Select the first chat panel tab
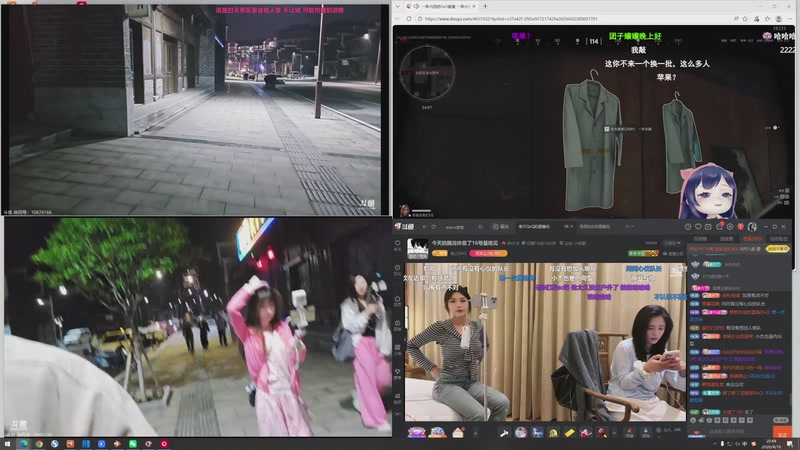 coord(700,239)
